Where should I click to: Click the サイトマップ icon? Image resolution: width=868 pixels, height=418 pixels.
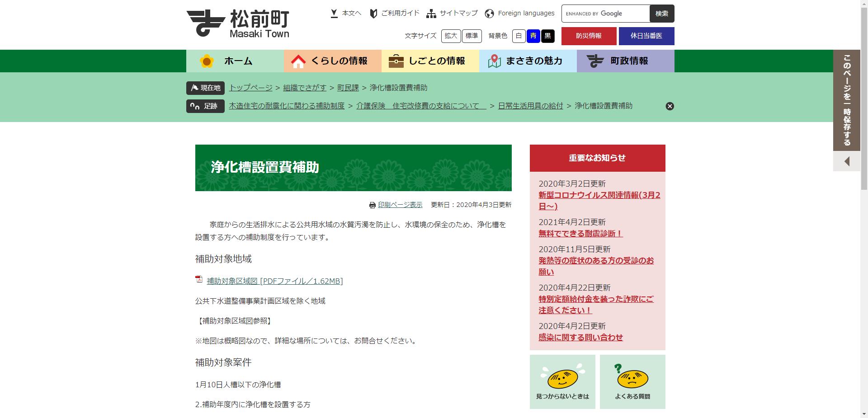coord(431,13)
